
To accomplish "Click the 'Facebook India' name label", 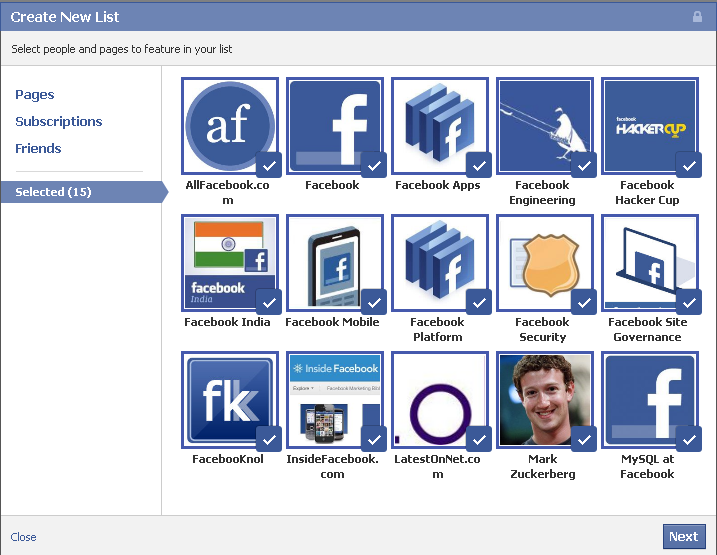I will point(227,322).
